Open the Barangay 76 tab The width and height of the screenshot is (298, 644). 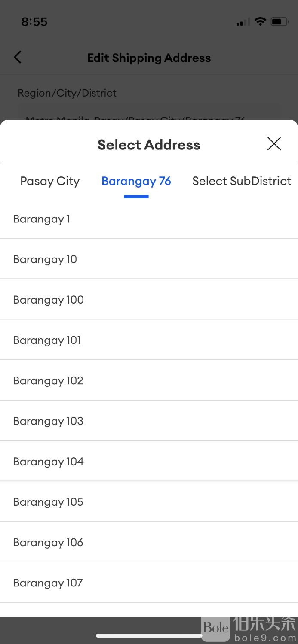[x=136, y=181]
